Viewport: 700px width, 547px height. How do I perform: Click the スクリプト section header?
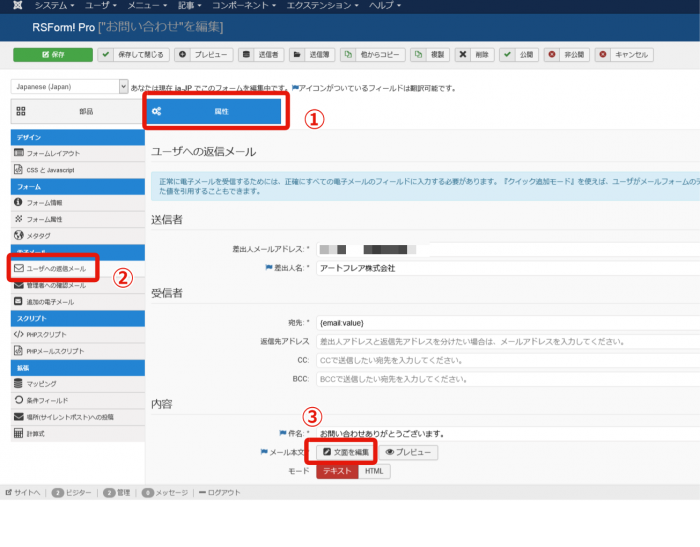[78, 318]
